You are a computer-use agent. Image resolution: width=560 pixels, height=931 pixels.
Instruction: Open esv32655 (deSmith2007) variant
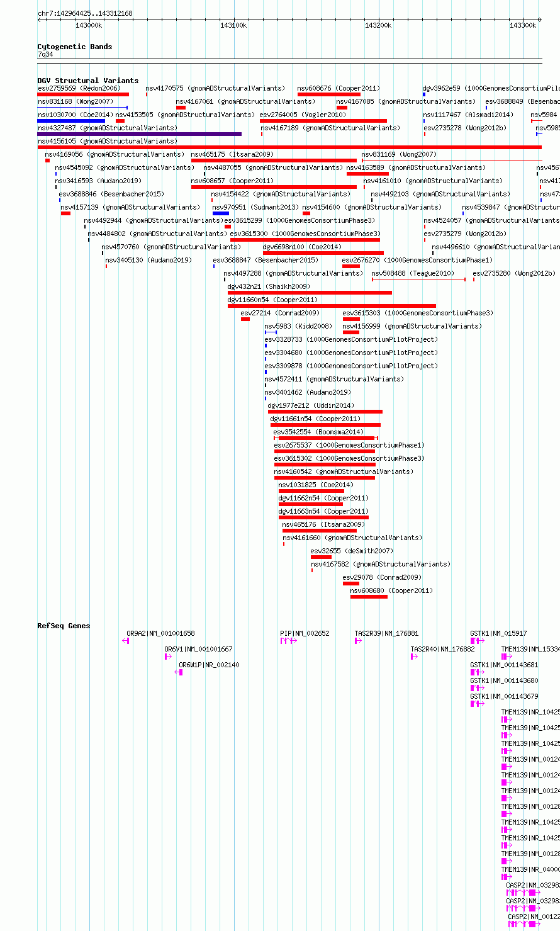coord(352,551)
